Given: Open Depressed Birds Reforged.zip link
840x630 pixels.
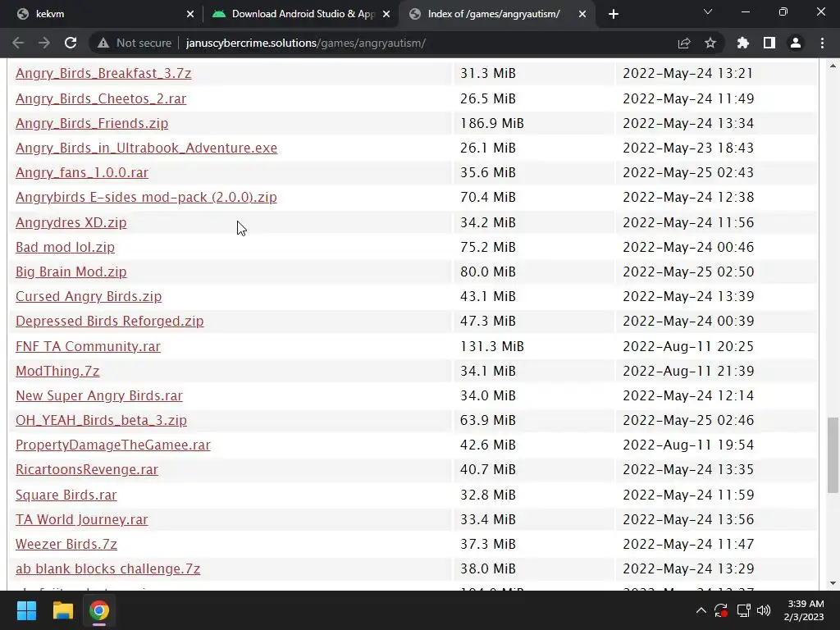Looking at the screenshot, I should [x=109, y=321].
